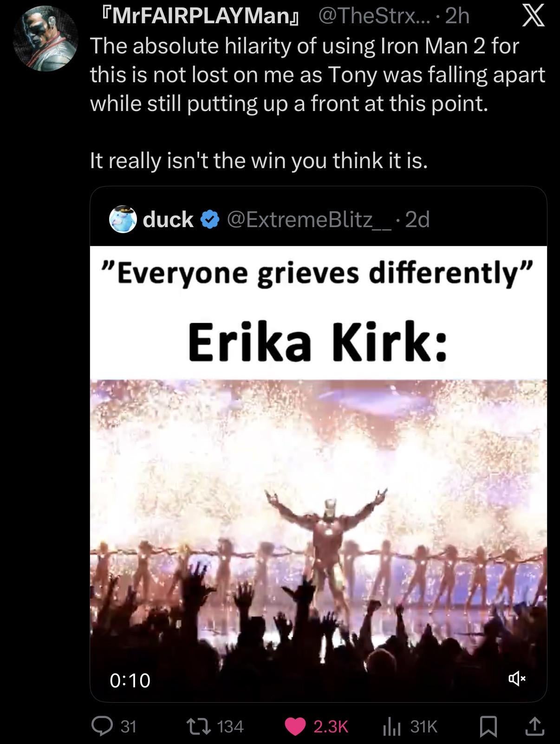
Task: Open the share upload icon
Action: (534, 726)
